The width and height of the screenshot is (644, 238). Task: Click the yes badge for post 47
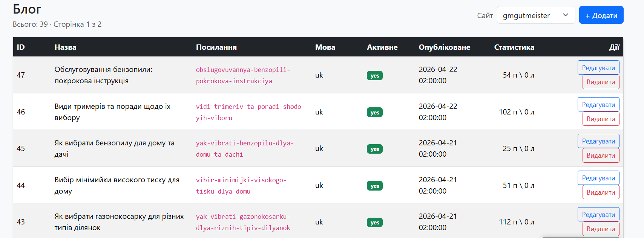tap(375, 75)
